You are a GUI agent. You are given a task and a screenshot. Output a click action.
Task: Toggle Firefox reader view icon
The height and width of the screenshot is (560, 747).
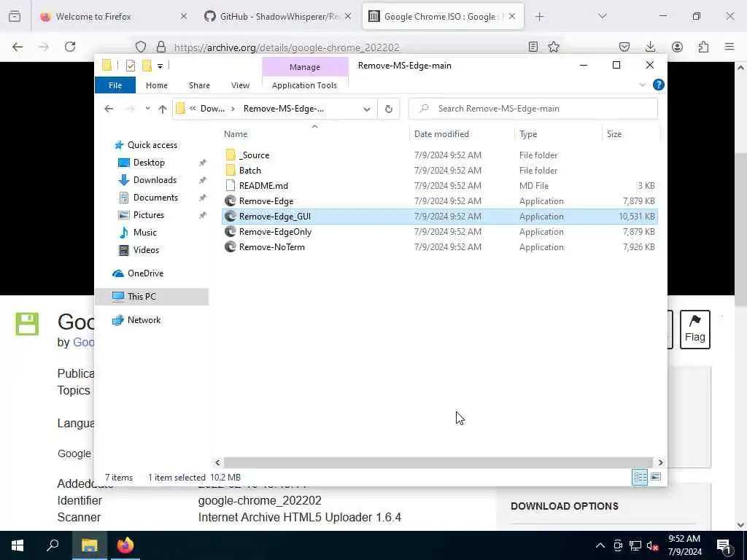click(533, 47)
